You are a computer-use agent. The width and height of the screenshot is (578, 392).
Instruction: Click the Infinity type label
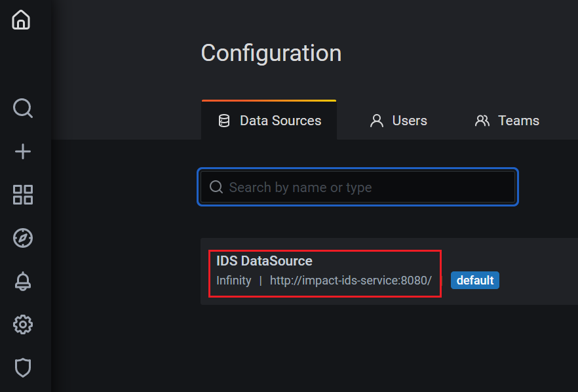233,281
